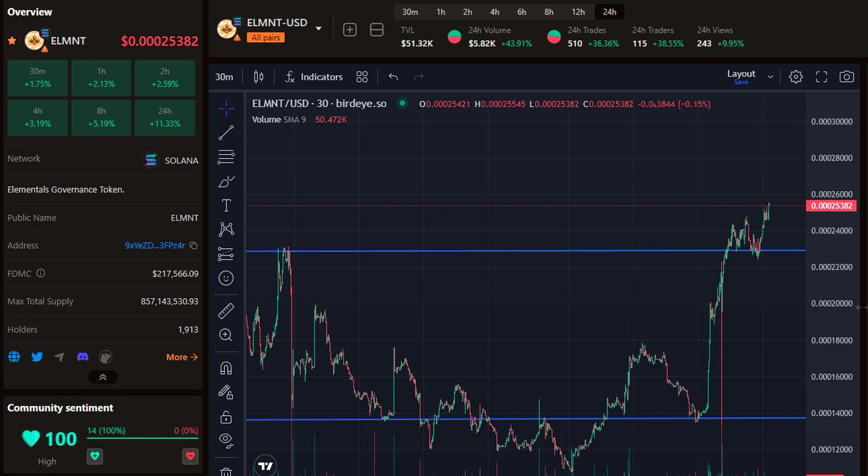Select the 30m stats timeframe tab

[410, 12]
